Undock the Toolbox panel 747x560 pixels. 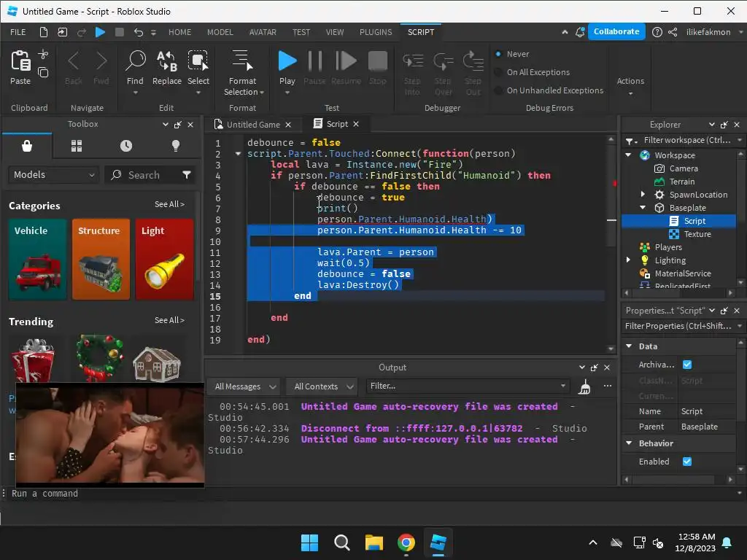coord(178,125)
